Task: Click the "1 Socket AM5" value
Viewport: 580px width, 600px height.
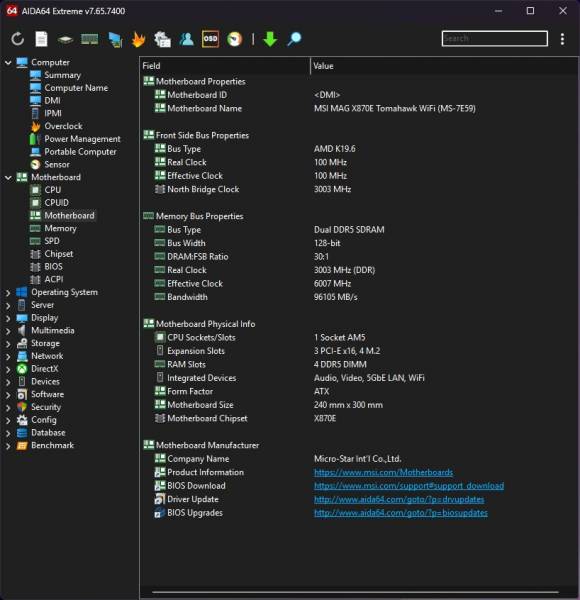Action: (x=340, y=338)
